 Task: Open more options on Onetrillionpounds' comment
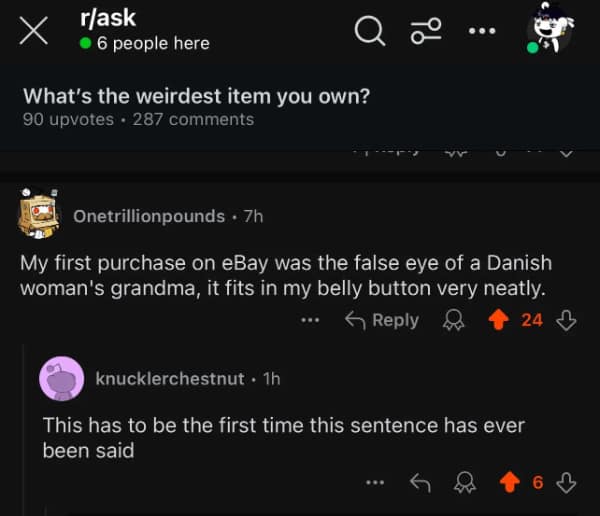click(310, 321)
